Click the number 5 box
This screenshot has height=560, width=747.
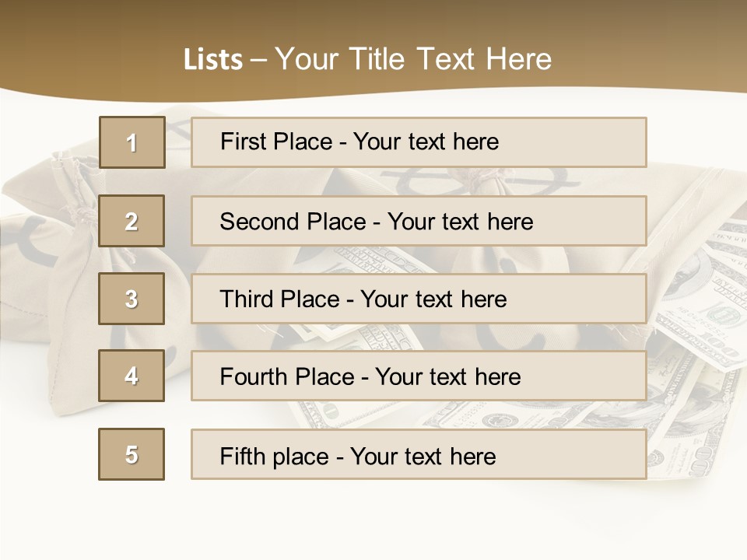tap(132, 454)
